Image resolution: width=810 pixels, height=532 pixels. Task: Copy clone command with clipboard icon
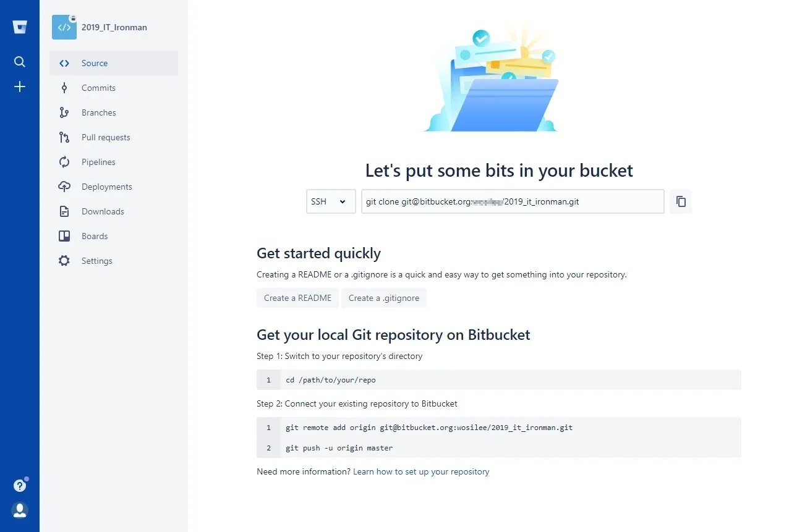point(681,201)
